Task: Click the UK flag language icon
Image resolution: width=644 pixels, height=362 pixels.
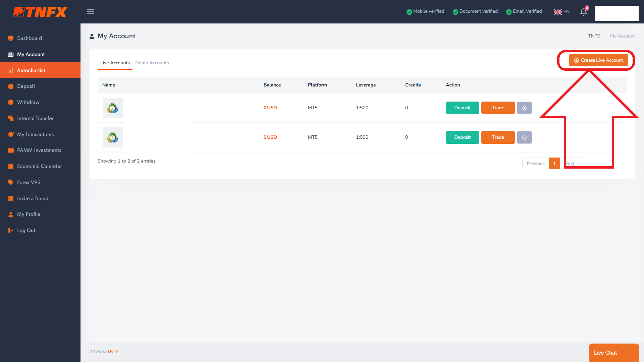Action: (557, 12)
